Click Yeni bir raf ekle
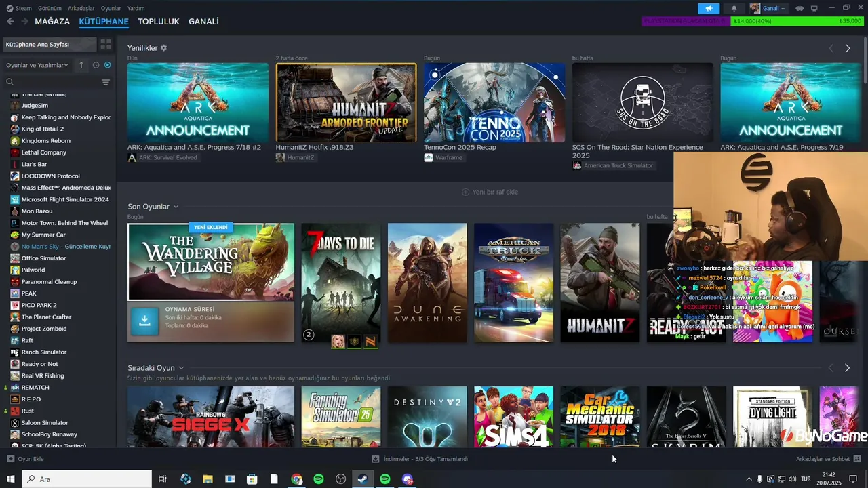 [490, 192]
